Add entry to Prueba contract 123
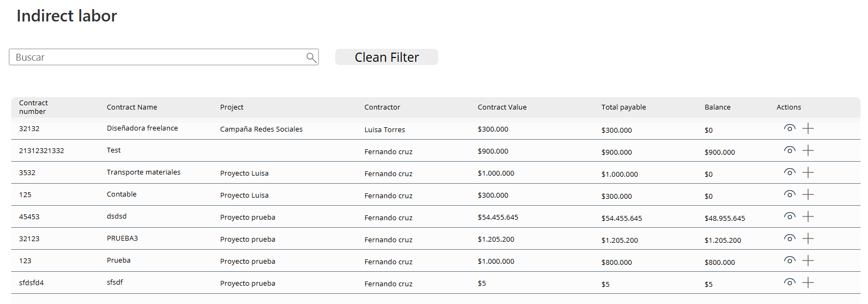The height and width of the screenshot is (304, 868). click(808, 260)
